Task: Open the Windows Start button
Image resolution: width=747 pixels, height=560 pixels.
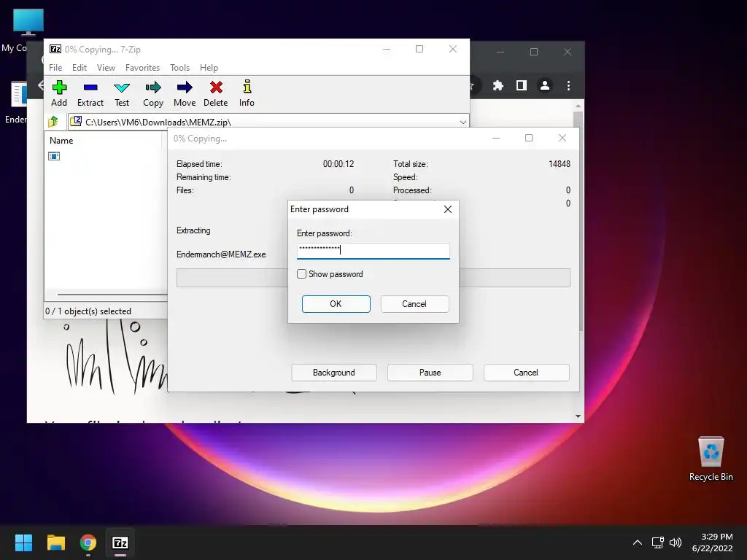Action: [23, 542]
